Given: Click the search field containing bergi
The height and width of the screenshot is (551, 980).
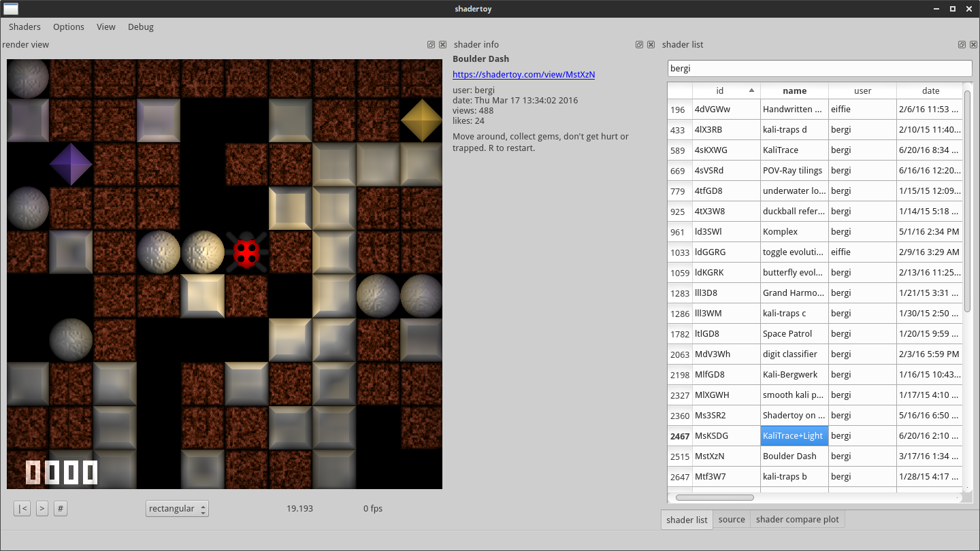Looking at the screenshot, I should coord(819,68).
